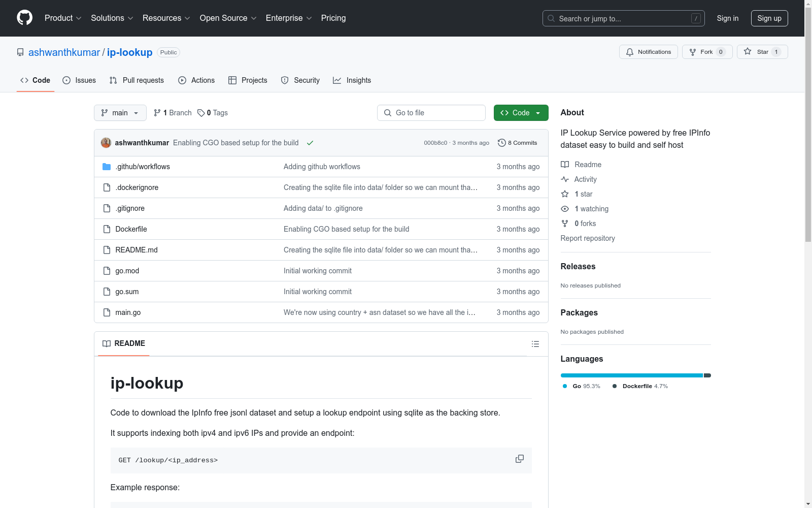Expand the Product menu
812x508 pixels.
pos(63,18)
